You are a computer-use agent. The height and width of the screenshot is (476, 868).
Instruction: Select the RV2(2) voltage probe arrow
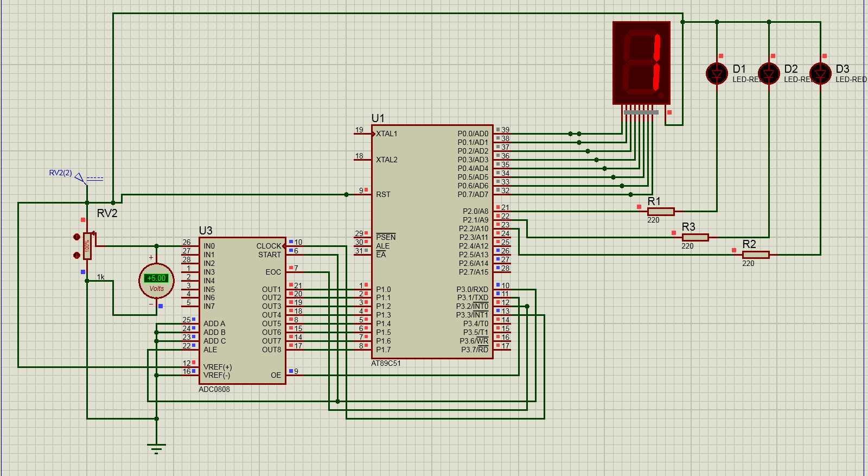80,177
